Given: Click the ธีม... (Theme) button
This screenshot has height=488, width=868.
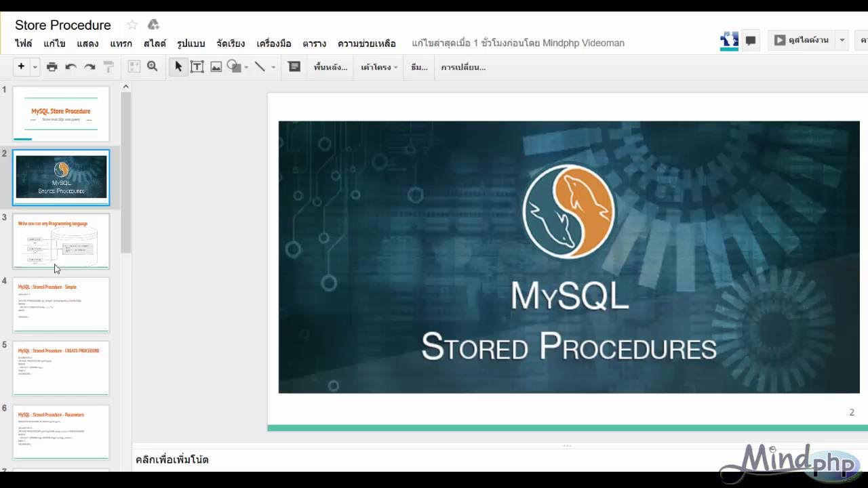Looking at the screenshot, I should point(419,67).
